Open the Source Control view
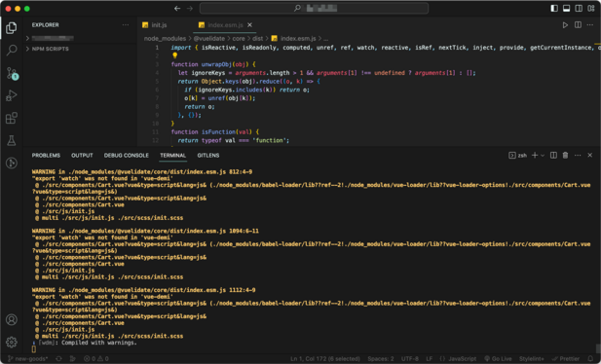Image resolution: width=601 pixels, height=364 pixels. point(12,73)
